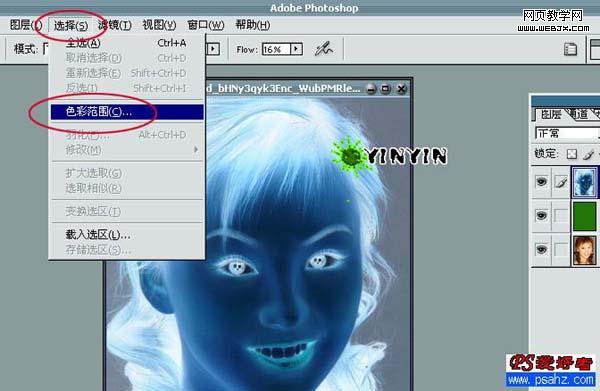Viewport: 600px width, 391px height.
Task: Open the 选择(S) menu
Action: pos(71,25)
